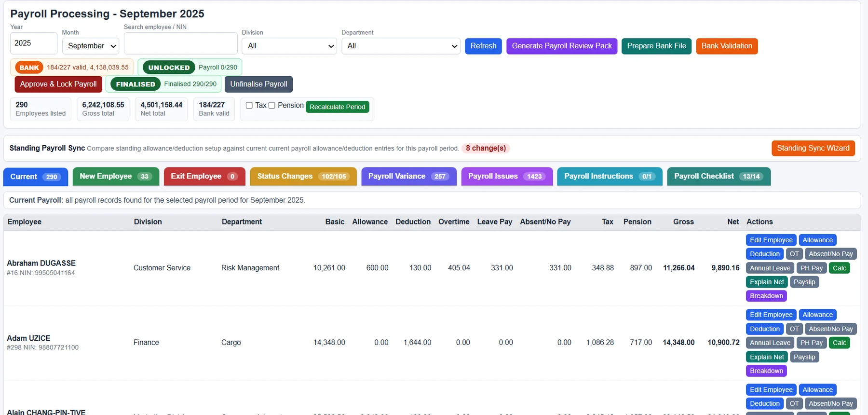Click Calc for Adam UZICE
The width and height of the screenshot is (868, 415).
pyautogui.click(x=839, y=343)
